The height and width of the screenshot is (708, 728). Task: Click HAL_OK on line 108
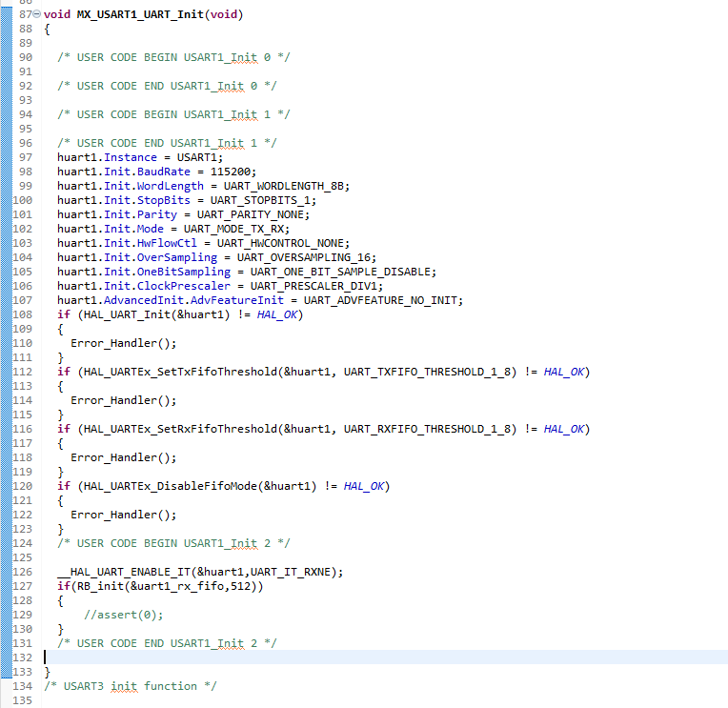276,314
